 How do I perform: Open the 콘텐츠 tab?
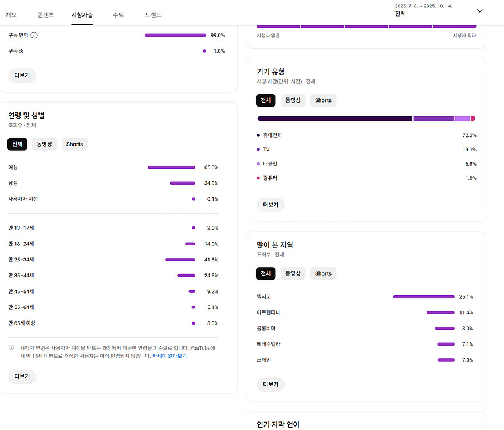click(x=46, y=15)
